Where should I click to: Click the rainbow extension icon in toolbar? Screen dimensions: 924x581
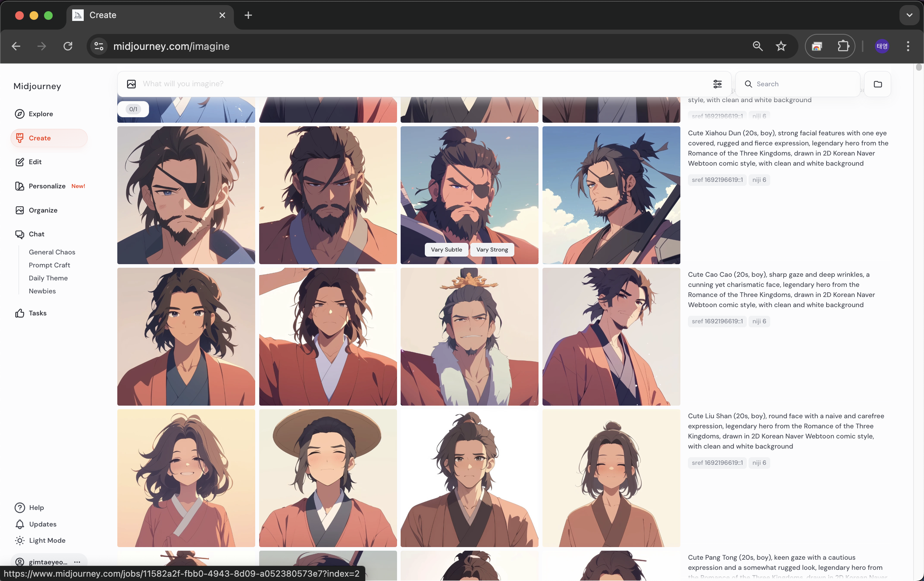pos(817,47)
